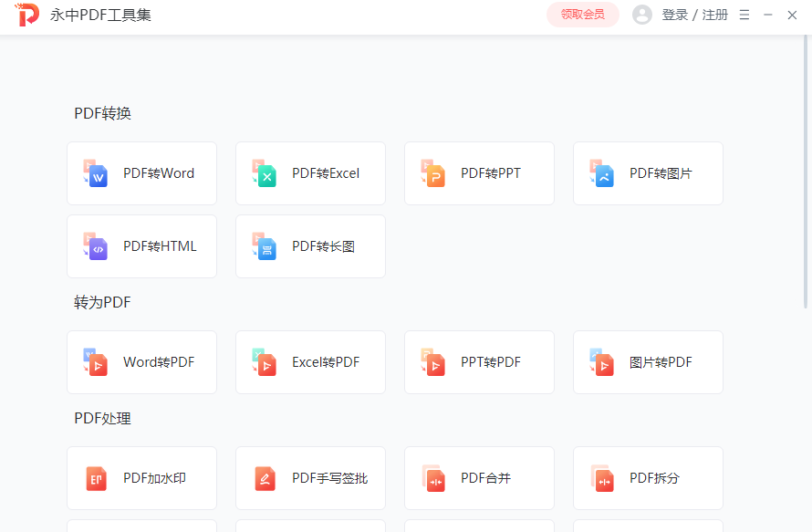Open the 登录 / 注册 login link
Image resolution: width=812 pixels, height=532 pixels.
point(695,15)
